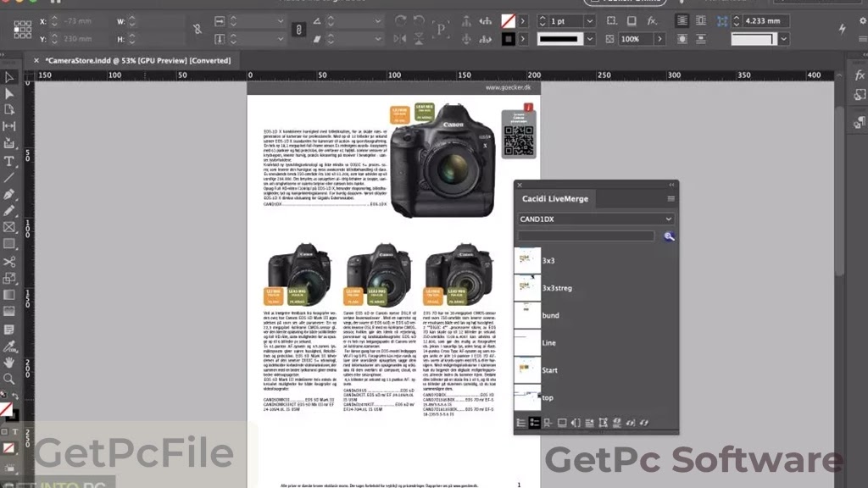Collapse LiveMerge panel with double arrows
The image size is (868, 488).
[x=671, y=185]
